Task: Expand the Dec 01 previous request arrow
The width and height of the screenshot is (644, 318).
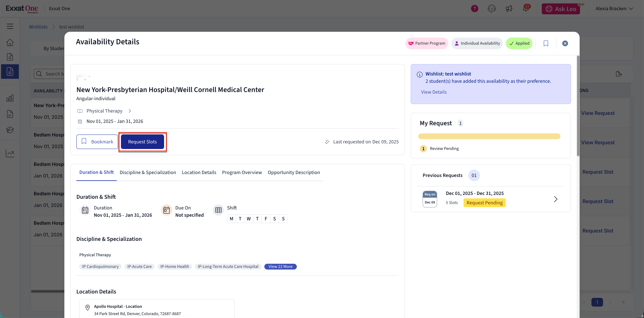Action: [x=556, y=199]
